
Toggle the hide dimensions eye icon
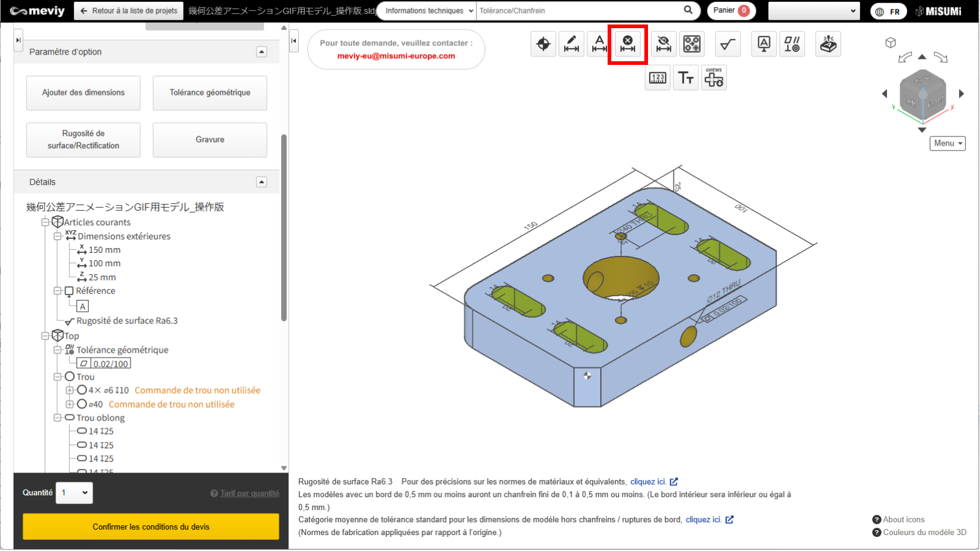(x=664, y=44)
